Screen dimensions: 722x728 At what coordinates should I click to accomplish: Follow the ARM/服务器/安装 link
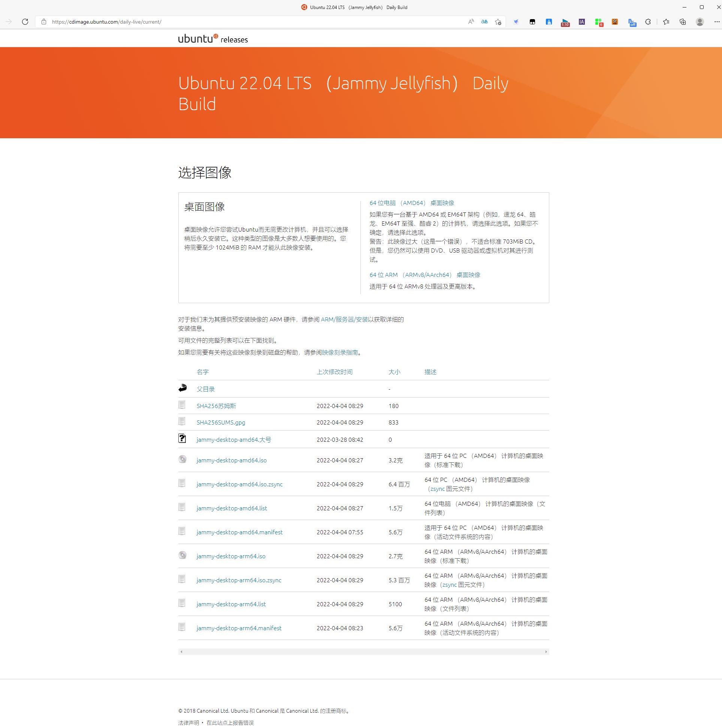pos(344,320)
